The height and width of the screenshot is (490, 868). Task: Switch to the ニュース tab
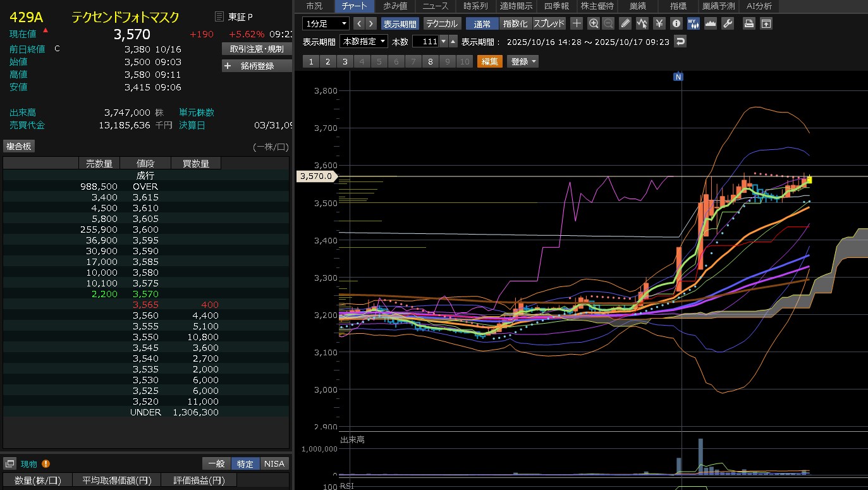435,6
